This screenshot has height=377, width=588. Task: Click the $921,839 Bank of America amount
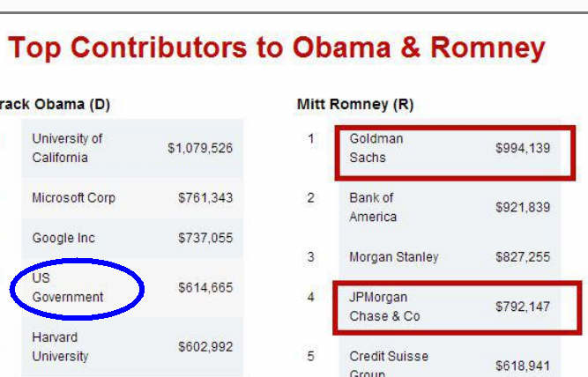click(523, 207)
